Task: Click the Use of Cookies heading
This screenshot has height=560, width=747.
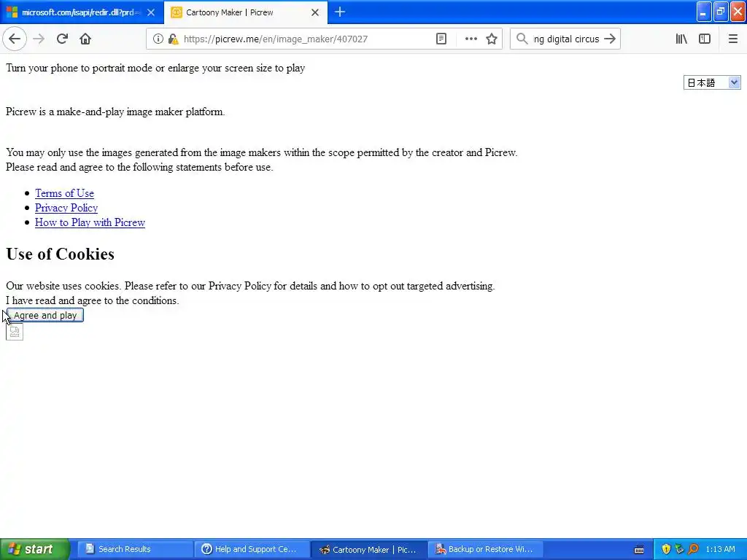Action: 60,254
